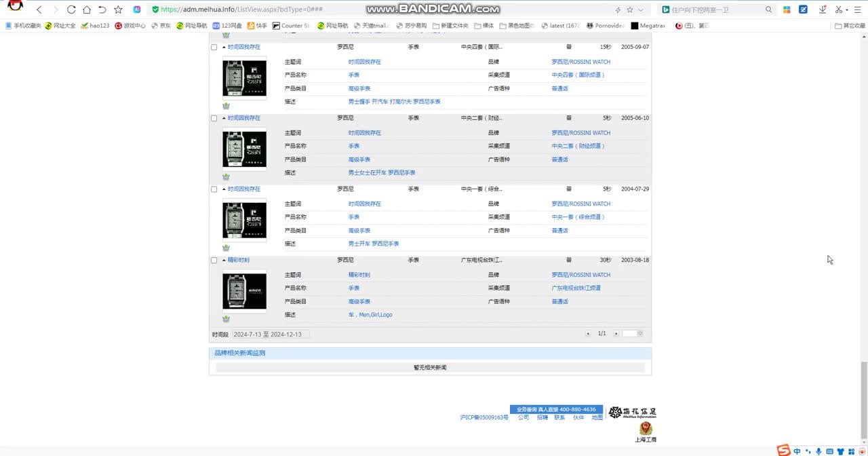Focus the Bing search input box
Image resolution: width=868 pixels, height=456 pixels.
[x=717, y=9]
